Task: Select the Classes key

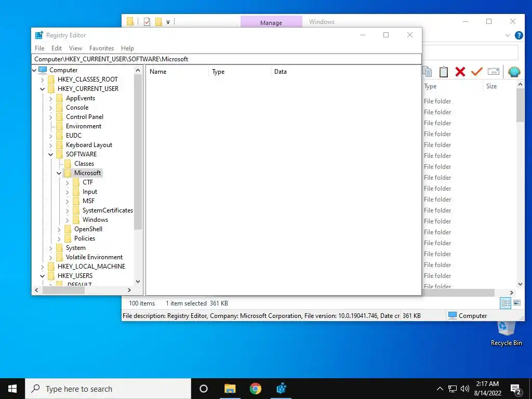Action: (84, 164)
